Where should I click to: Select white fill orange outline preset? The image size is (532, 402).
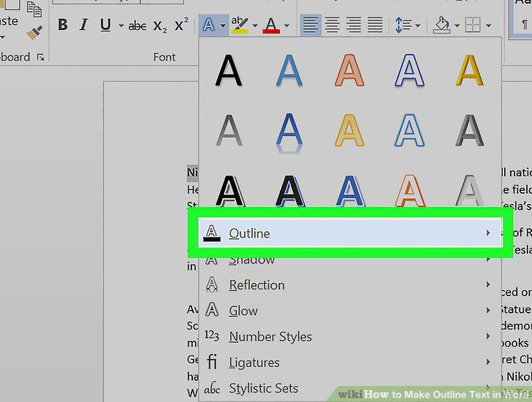pyautogui.click(x=410, y=191)
